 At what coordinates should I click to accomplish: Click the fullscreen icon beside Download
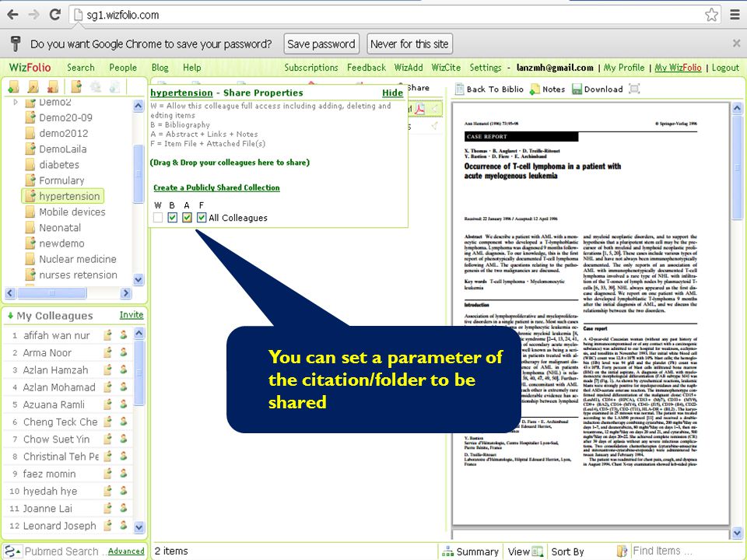(x=634, y=89)
